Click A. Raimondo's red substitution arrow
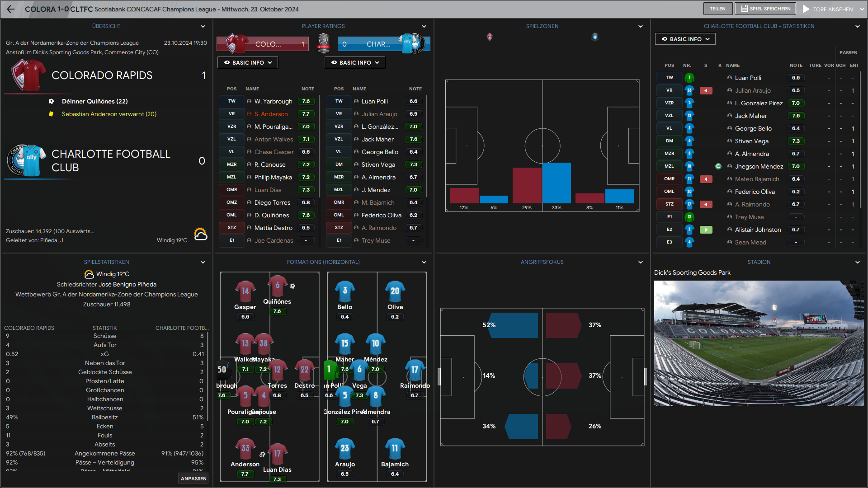Image resolution: width=868 pixels, height=488 pixels. pyautogui.click(x=706, y=205)
